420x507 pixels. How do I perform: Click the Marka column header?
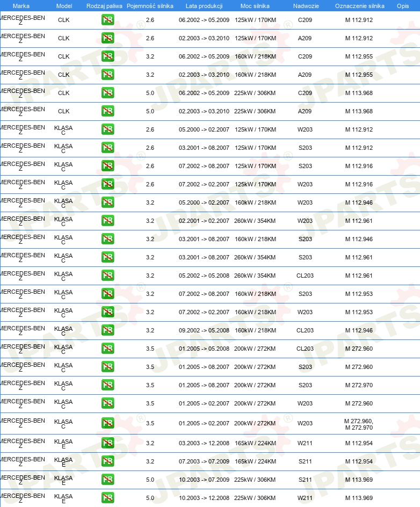(x=21, y=6)
